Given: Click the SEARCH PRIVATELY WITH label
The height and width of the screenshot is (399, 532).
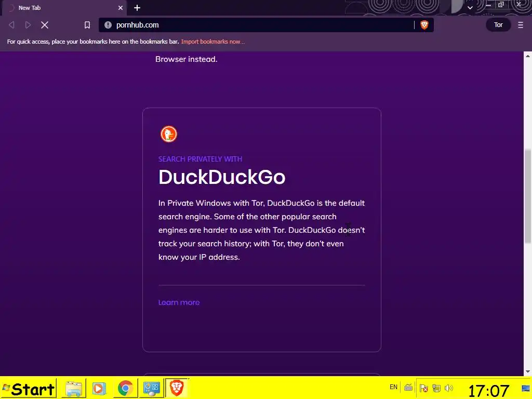Looking at the screenshot, I should [x=200, y=159].
